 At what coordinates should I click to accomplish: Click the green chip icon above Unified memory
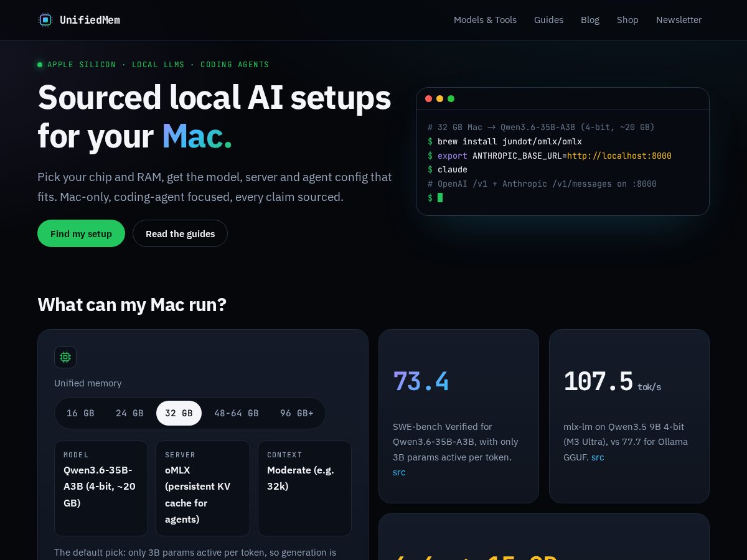click(65, 357)
